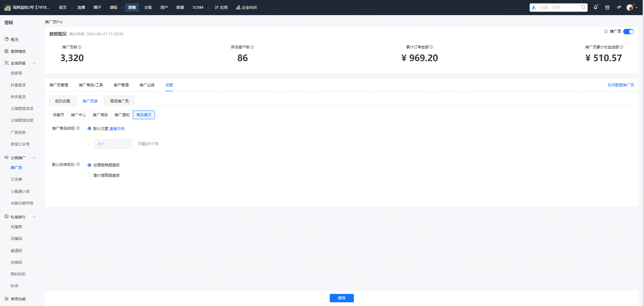Viewport: 644px width, 306px height.
Task: Open 抖音卖货 in the sidebar
Action: (18, 85)
